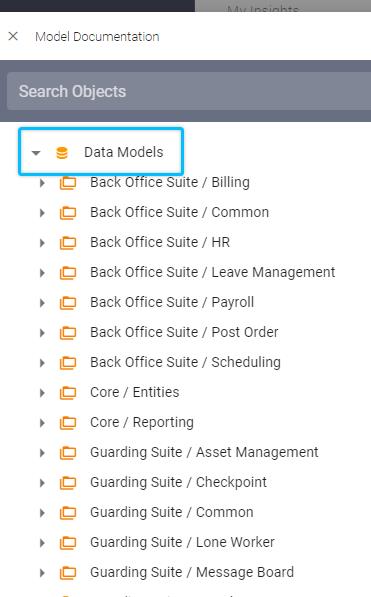Select the Data Models label
Viewport: 371px width, 597px height.
pyautogui.click(x=123, y=152)
